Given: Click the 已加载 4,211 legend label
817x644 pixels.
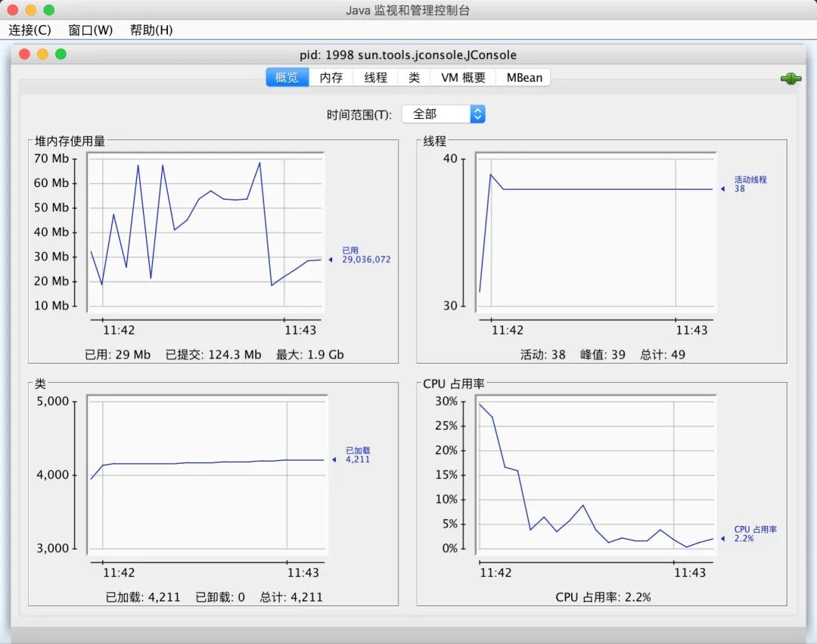Looking at the screenshot, I should [x=357, y=454].
